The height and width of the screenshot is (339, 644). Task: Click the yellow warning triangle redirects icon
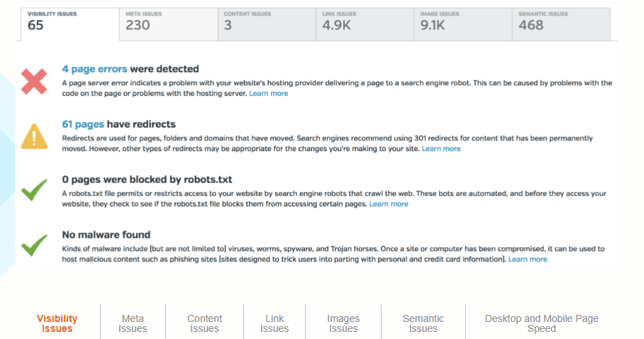pos(34,135)
